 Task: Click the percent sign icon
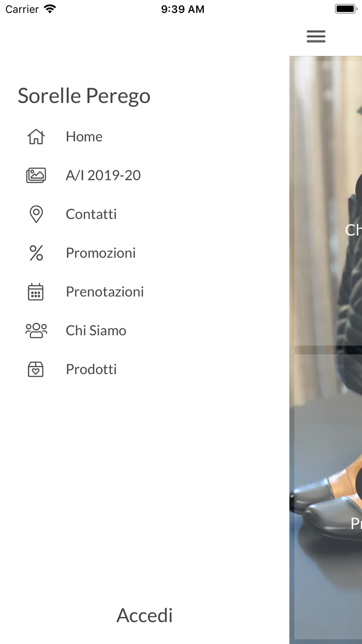pos(36,253)
